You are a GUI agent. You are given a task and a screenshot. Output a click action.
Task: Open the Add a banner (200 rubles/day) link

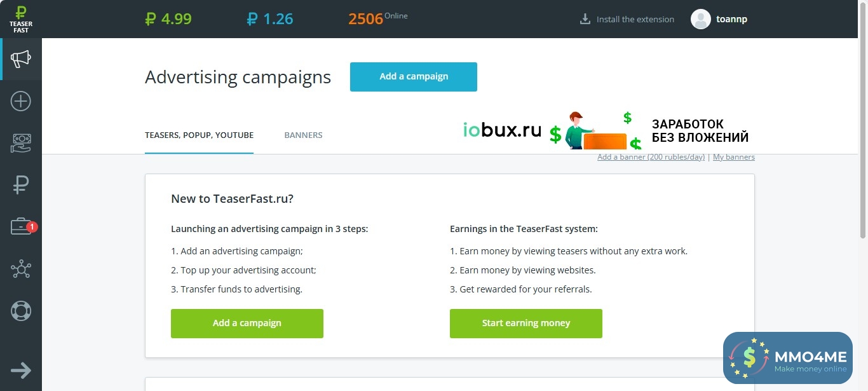(651, 157)
